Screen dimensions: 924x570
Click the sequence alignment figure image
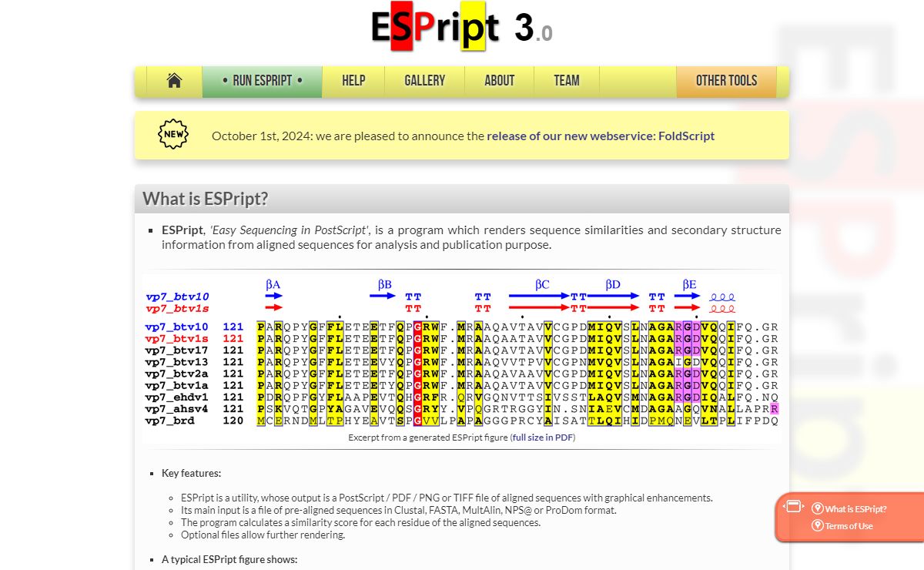coord(462,353)
